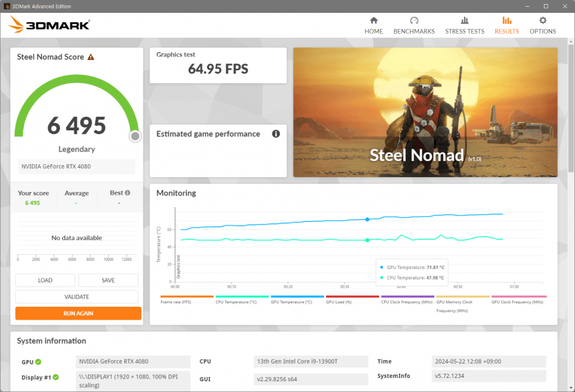Click the 13th Gen Intel Core i9-13900T value
The height and width of the screenshot is (392, 575).
[x=310, y=362]
